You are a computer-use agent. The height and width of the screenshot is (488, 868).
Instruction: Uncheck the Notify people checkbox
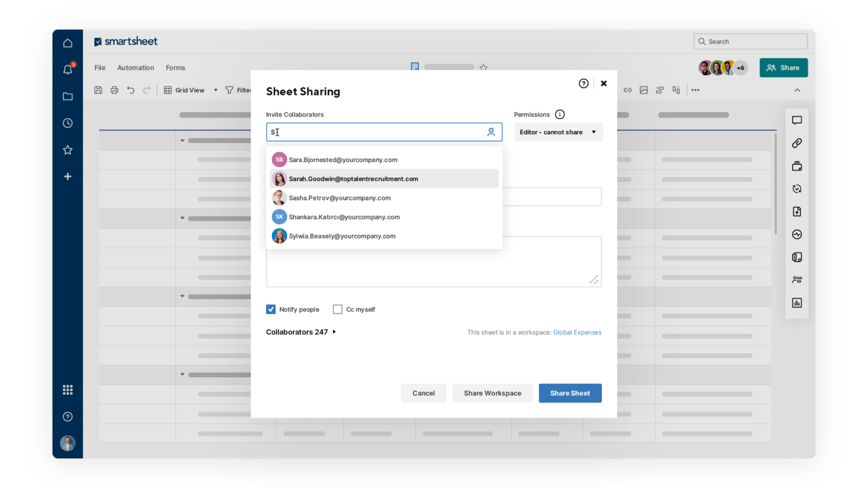[x=271, y=309]
